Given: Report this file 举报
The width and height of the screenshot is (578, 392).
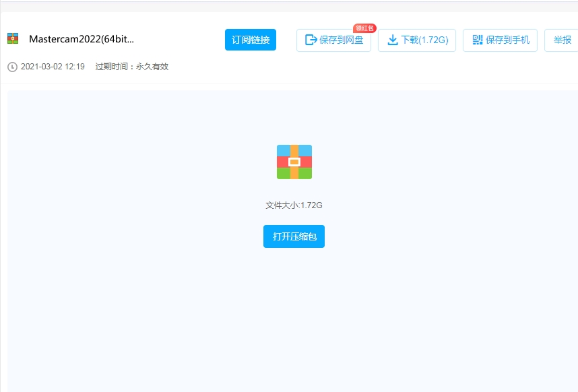Looking at the screenshot, I should (x=562, y=40).
